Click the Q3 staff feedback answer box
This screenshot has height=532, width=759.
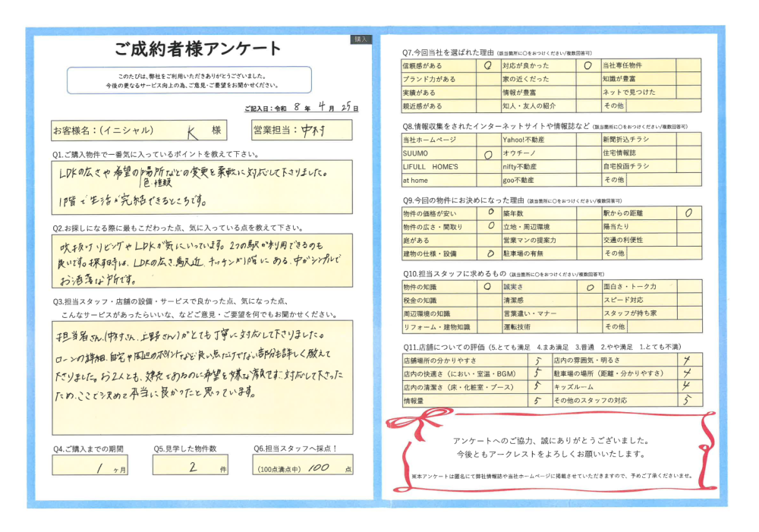pyautogui.click(x=203, y=375)
